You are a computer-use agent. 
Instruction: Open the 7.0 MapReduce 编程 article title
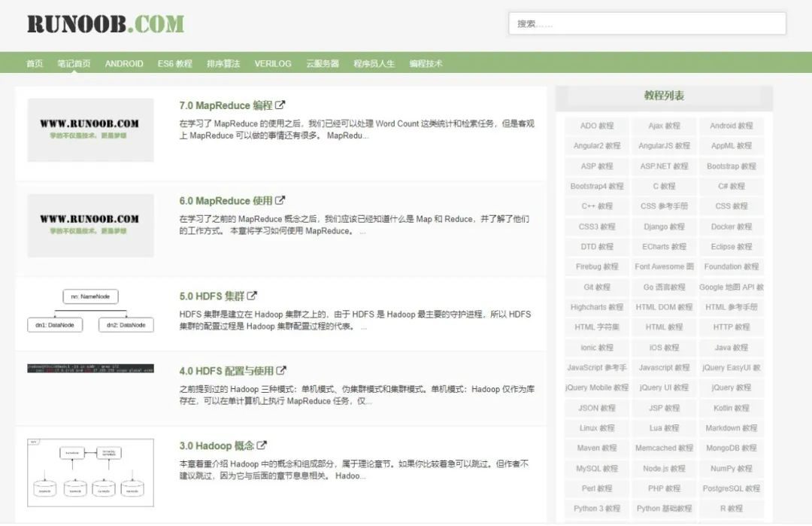tap(226, 105)
